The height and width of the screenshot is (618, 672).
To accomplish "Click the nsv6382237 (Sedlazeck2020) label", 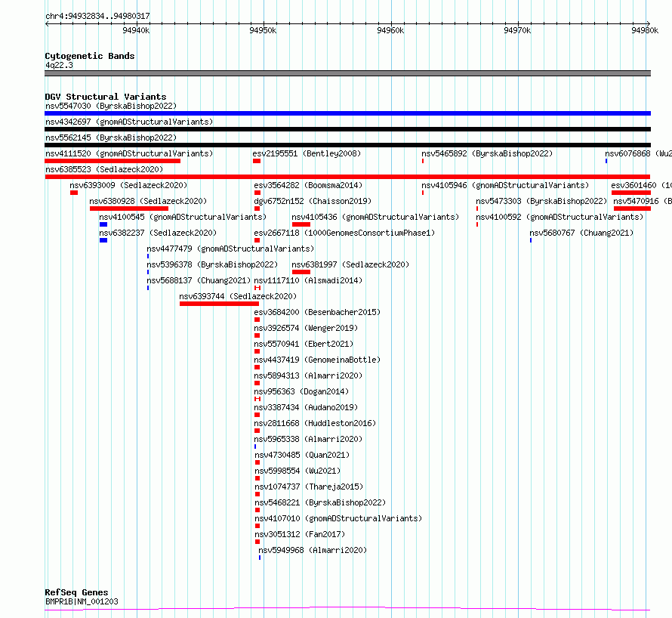I will pyautogui.click(x=158, y=233).
